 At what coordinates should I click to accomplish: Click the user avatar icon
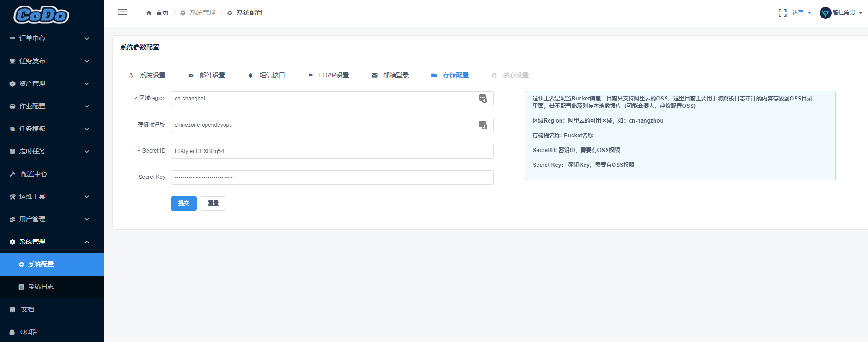click(x=825, y=13)
